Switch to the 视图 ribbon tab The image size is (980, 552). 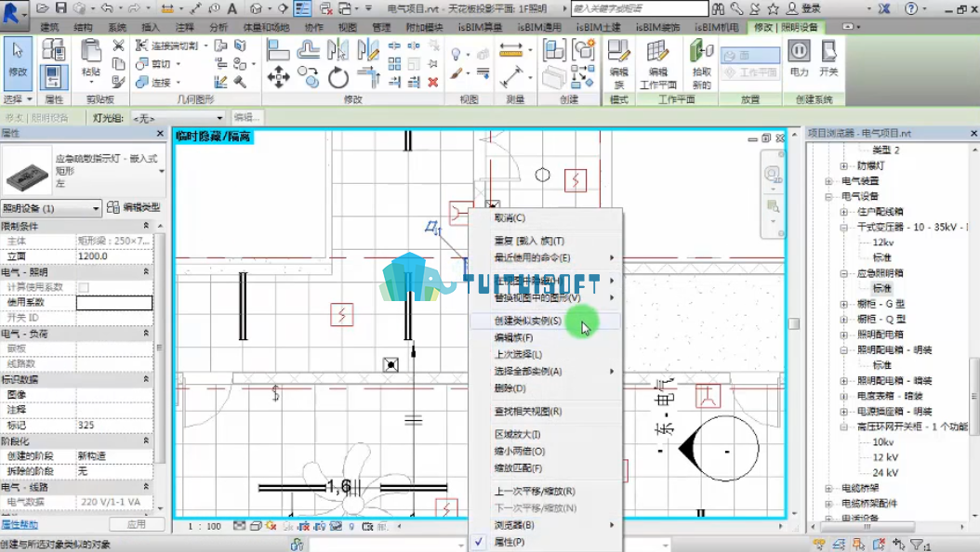348,27
